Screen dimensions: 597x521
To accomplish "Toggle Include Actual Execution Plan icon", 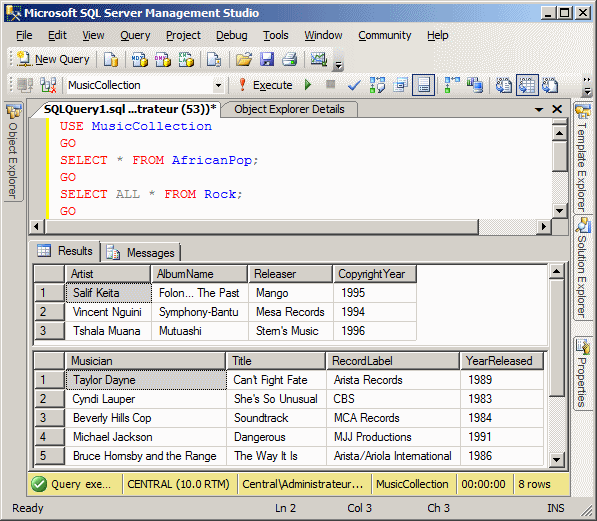I will [x=452, y=85].
